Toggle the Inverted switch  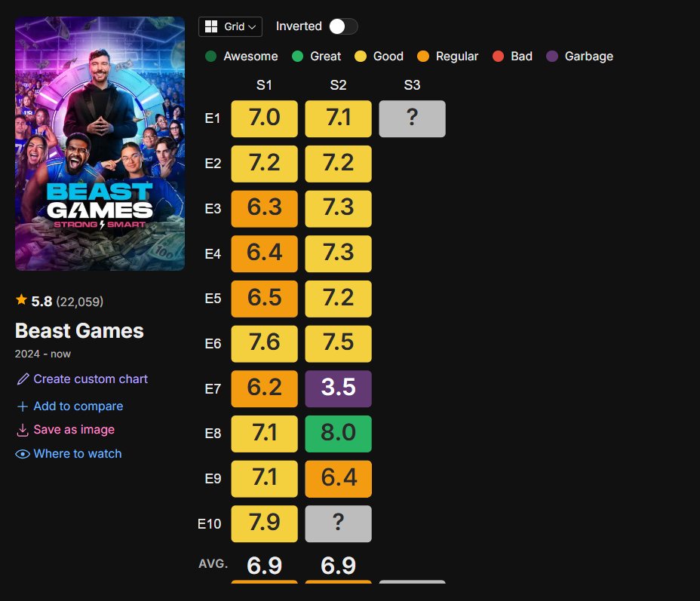pyautogui.click(x=343, y=26)
